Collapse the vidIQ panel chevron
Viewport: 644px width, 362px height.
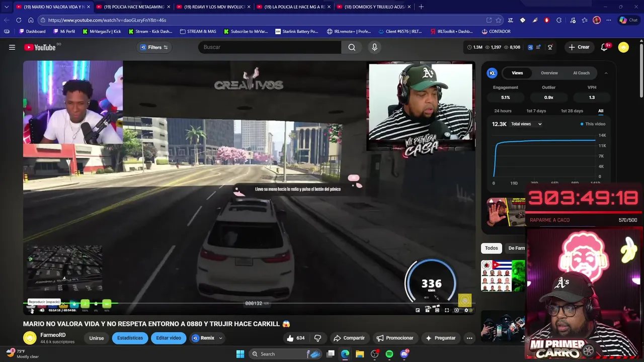(606, 73)
